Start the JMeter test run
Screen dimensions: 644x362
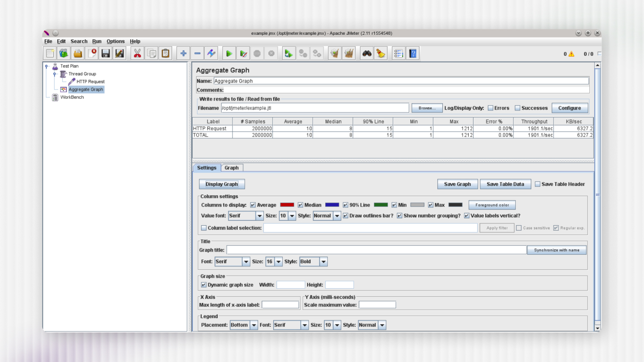(x=229, y=53)
